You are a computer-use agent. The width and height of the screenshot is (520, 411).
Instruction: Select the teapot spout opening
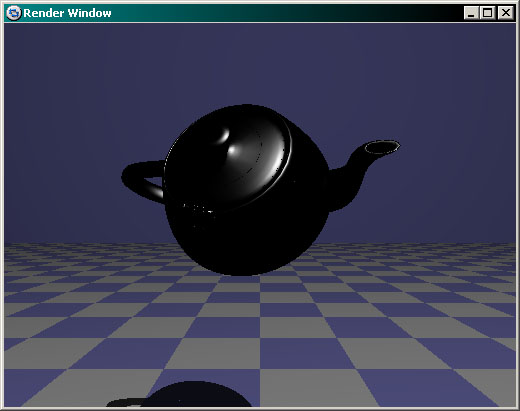pyautogui.click(x=382, y=147)
